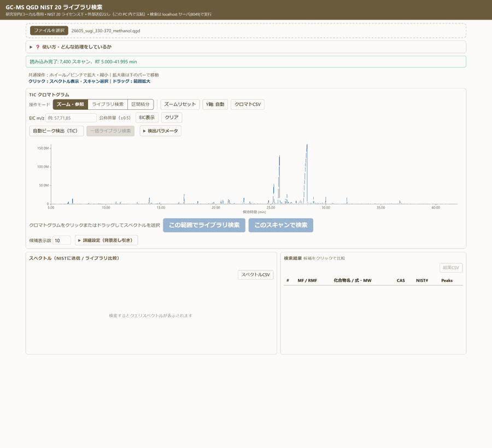Viewport: 492px width, 448px height.
Task: Clear EIC traces with クリア
Action: point(172,117)
